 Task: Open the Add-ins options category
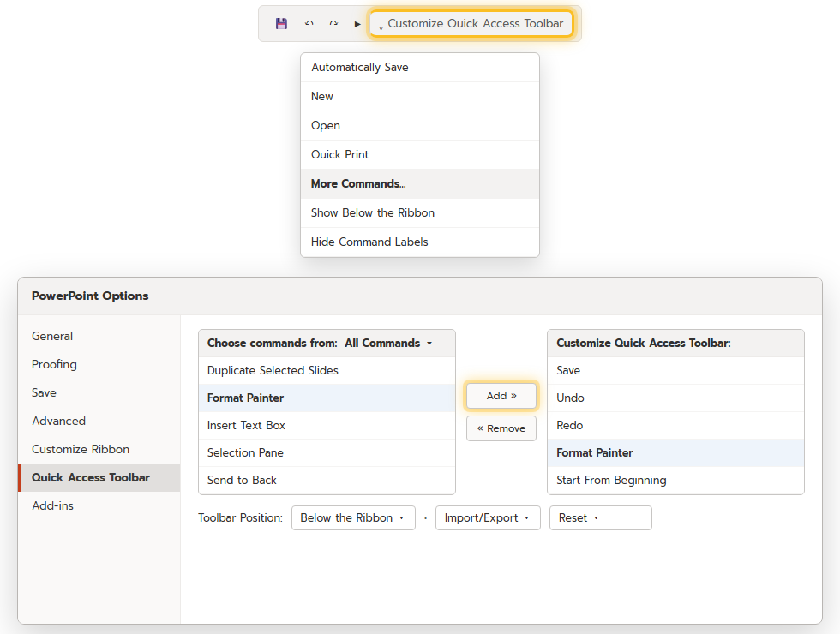click(99, 506)
